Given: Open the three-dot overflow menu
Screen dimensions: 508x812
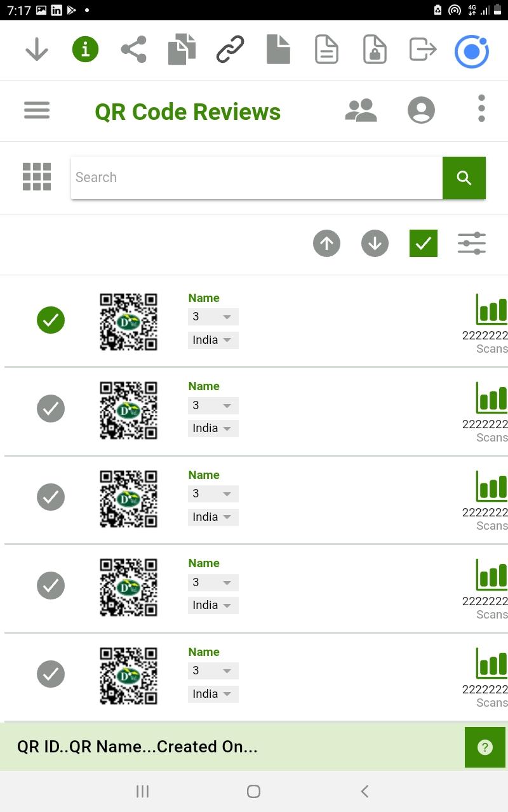Looking at the screenshot, I should (481, 108).
